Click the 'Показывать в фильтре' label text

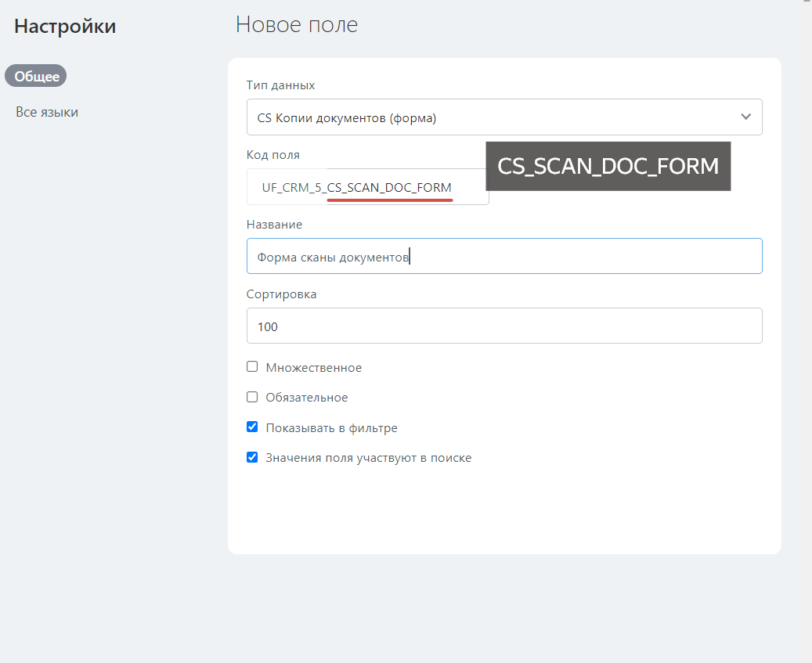331,428
